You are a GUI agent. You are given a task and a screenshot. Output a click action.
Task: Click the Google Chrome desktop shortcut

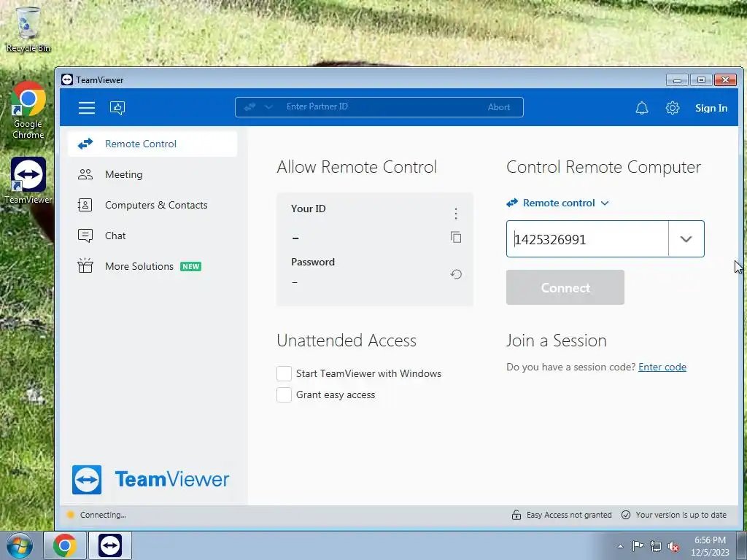point(28,110)
